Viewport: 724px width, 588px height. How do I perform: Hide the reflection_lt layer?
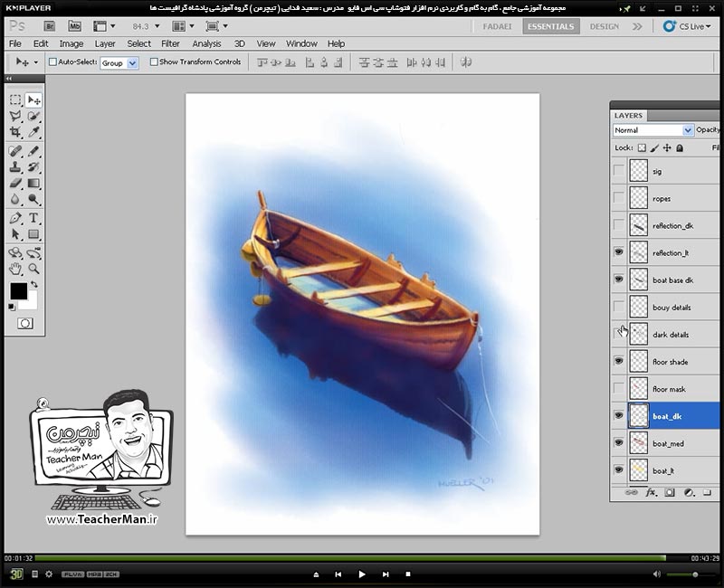tap(618, 252)
